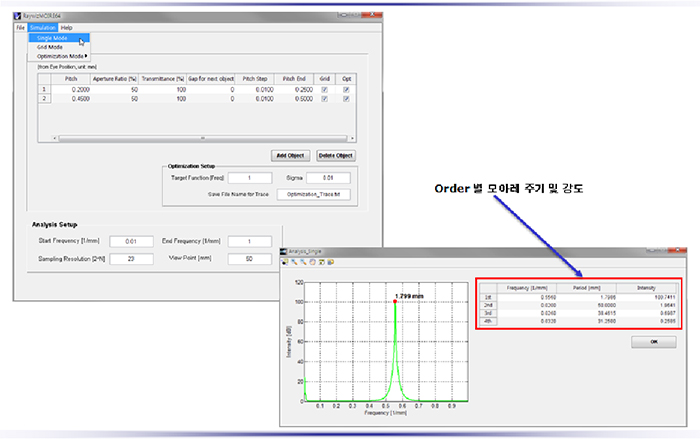700x439 pixels.
Task: Toggle Opt checkbox for object row 1
Action: click(346, 89)
